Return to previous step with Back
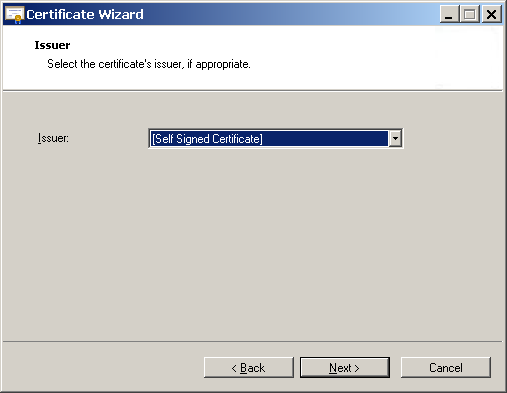 (x=249, y=368)
